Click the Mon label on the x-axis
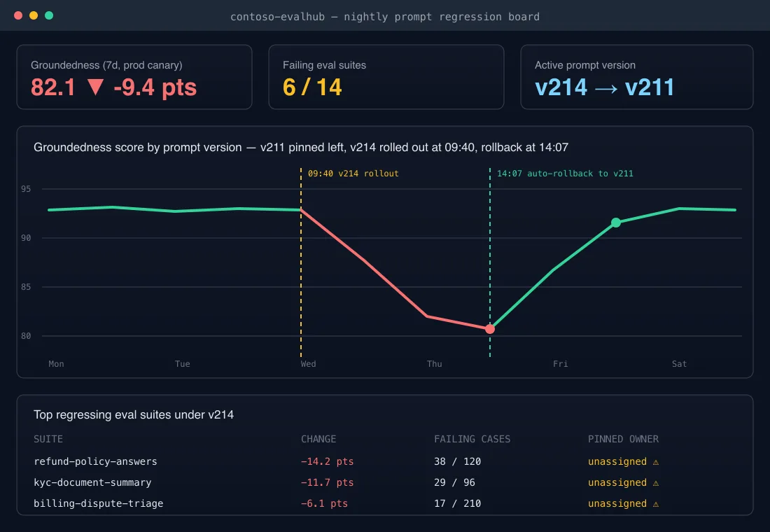The height and width of the screenshot is (532, 770). [56, 364]
